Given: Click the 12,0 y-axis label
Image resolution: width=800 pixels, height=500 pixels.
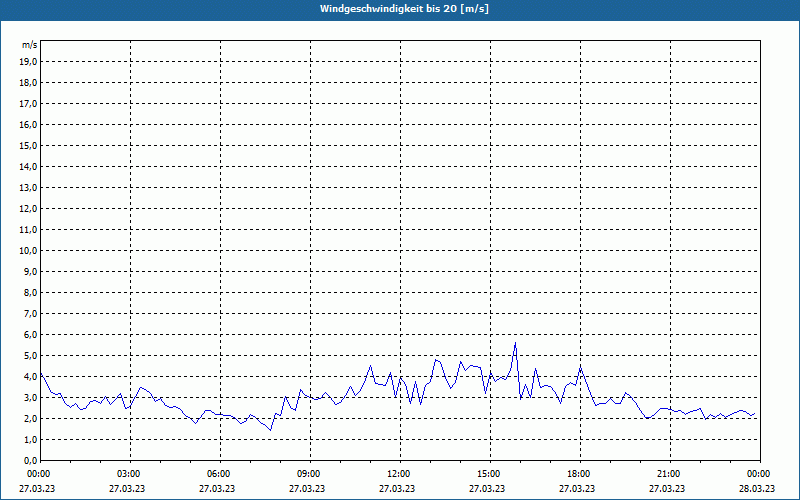Looking at the screenshot, I should pos(28,209).
